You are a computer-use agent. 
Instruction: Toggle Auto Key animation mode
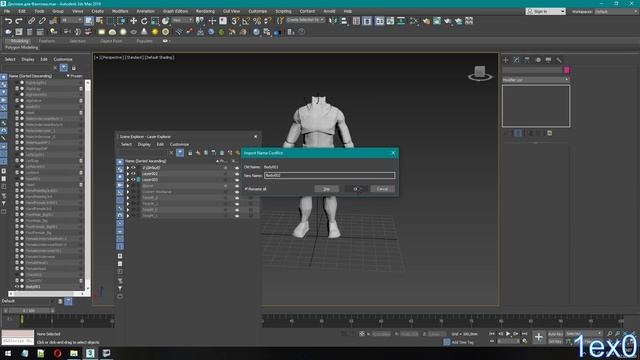(x=555, y=334)
